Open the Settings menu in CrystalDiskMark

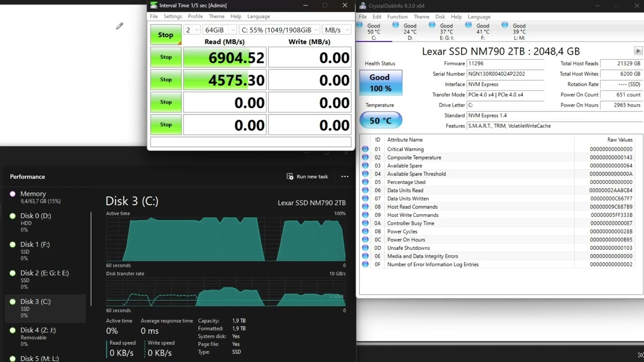pyautogui.click(x=173, y=17)
